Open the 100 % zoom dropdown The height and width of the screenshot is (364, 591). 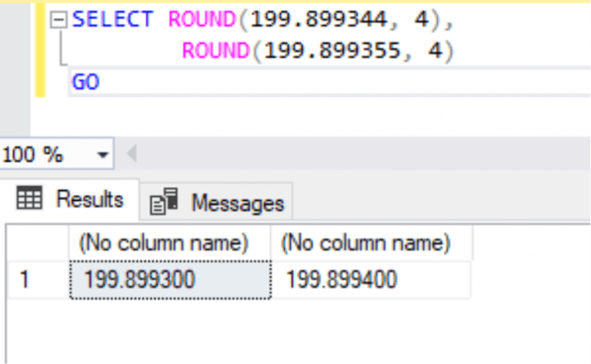102,154
